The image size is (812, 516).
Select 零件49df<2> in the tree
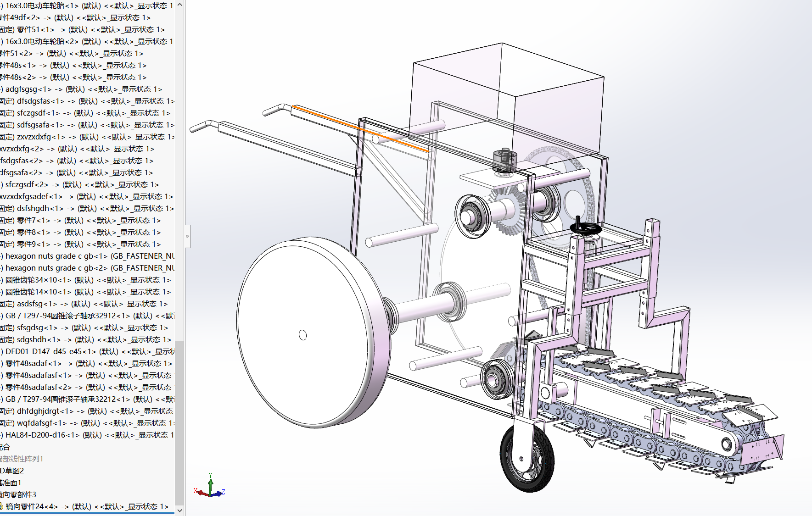coord(75,17)
